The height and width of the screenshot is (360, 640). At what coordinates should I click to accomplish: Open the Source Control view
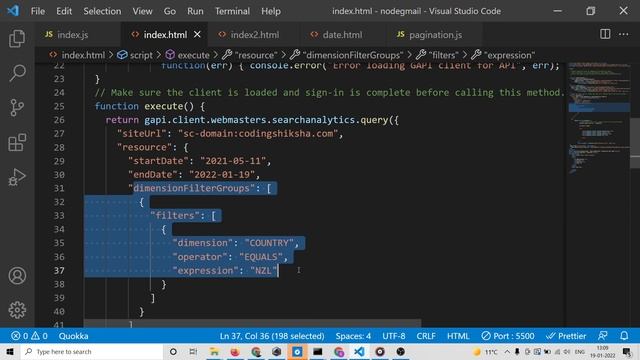point(17,108)
